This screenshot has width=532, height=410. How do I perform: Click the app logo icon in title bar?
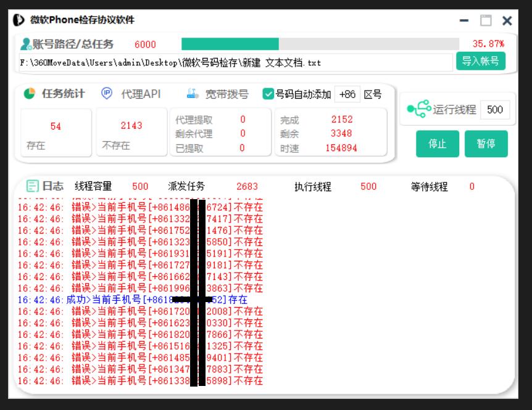[19, 20]
